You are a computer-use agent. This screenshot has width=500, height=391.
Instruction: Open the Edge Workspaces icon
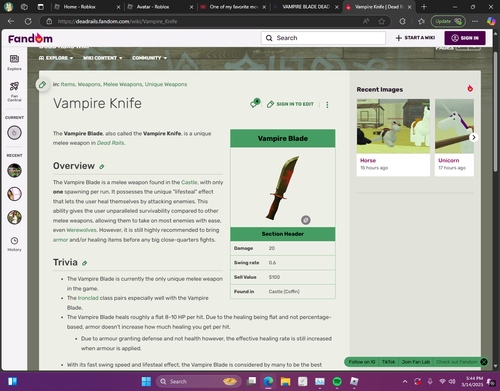coord(24,7)
